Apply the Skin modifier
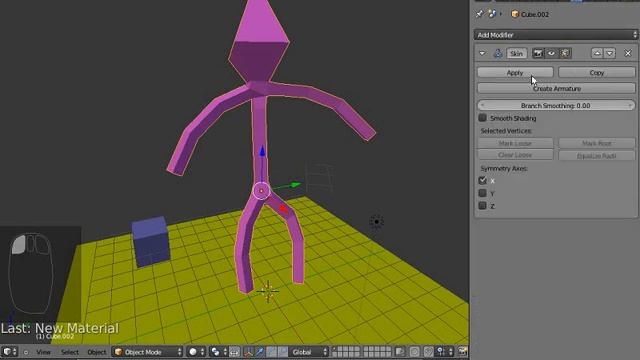 [515, 73]
